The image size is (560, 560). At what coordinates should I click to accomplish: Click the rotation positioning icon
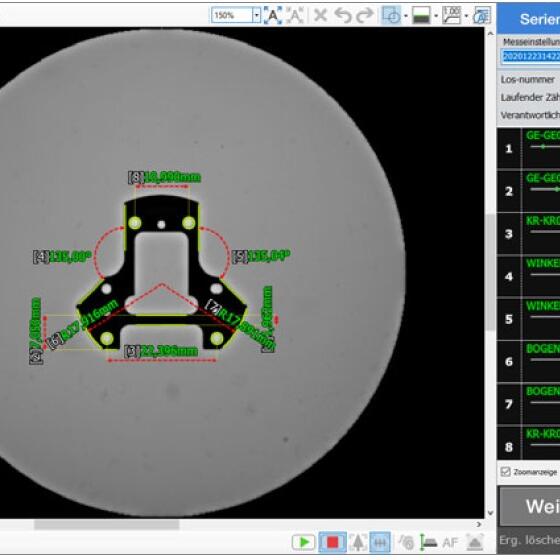[406, 542]
